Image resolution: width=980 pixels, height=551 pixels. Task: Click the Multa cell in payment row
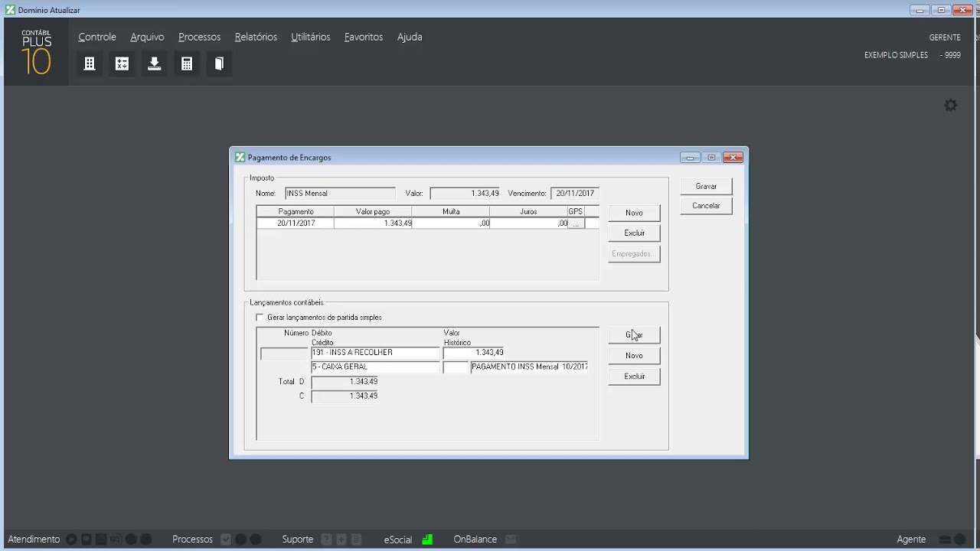tap(451, 223)
